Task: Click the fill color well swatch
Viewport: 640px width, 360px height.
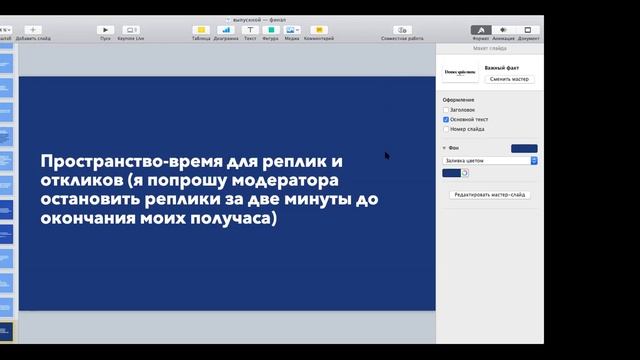Action: (451, 173)
